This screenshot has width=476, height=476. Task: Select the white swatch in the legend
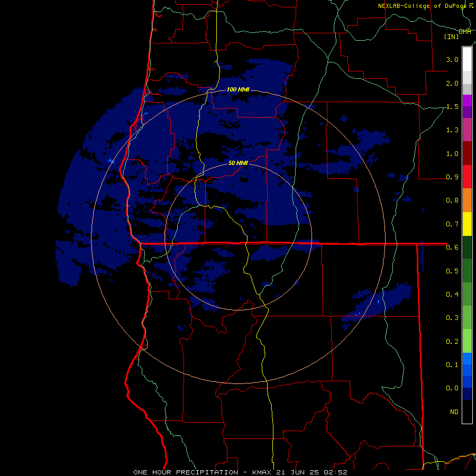click(467, 59)
